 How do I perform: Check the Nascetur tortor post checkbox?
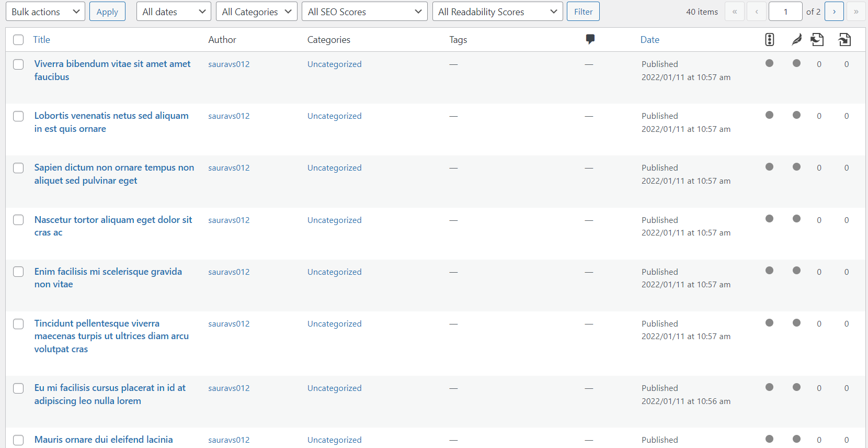point(18,220)
